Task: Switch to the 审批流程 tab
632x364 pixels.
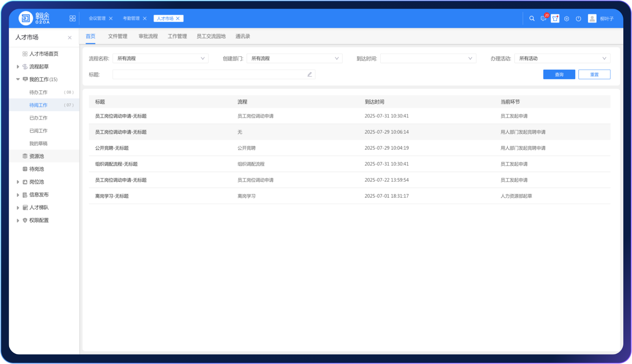Action: point(148,36)
